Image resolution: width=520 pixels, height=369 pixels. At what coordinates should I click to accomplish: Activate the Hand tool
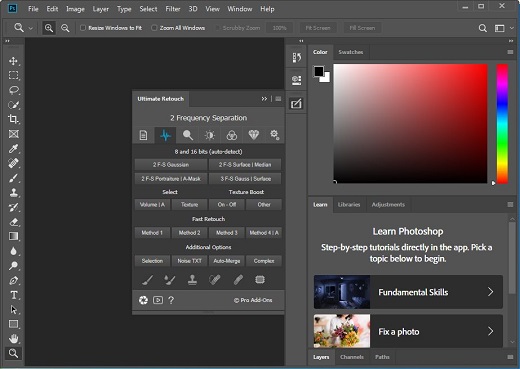[13, 339]
